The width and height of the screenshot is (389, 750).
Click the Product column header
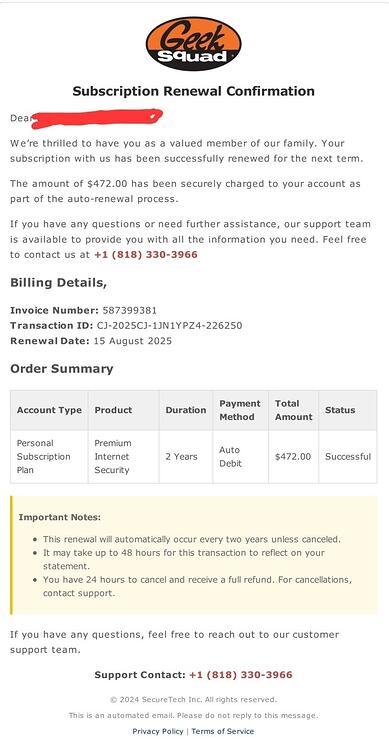coord(123,410)
